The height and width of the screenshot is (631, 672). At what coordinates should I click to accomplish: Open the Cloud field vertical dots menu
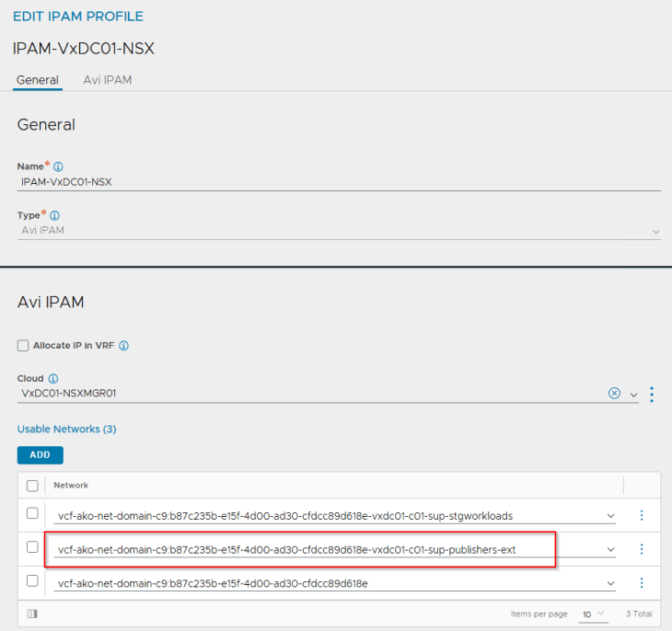click(x=652, y=394)
